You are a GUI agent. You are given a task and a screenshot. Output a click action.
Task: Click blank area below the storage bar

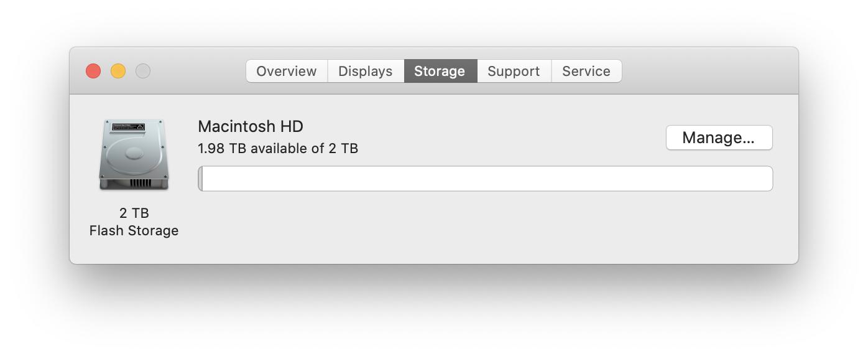(485, 227)
